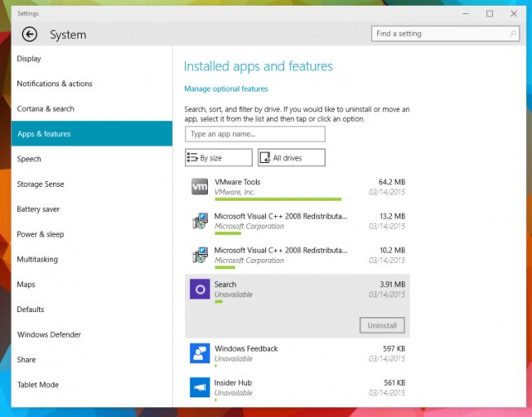Click the 10.2 MB Visual C++ installer icon

[200, 255]
